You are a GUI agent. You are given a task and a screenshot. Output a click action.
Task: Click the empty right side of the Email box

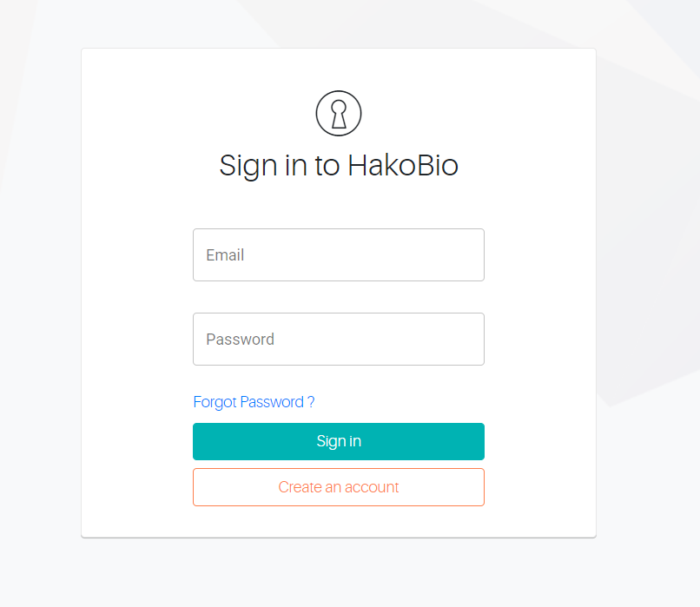(x=434, y=254)
